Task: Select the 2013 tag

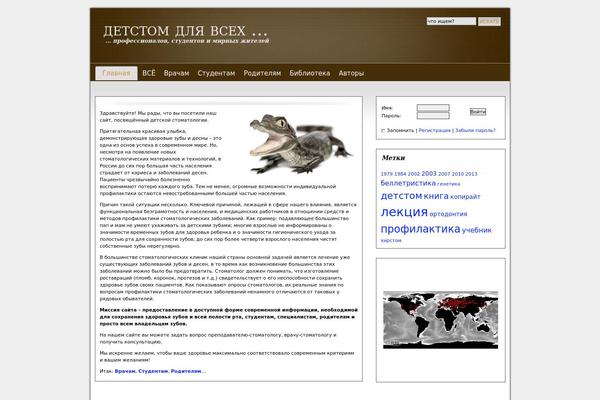Action: (471, 174)
